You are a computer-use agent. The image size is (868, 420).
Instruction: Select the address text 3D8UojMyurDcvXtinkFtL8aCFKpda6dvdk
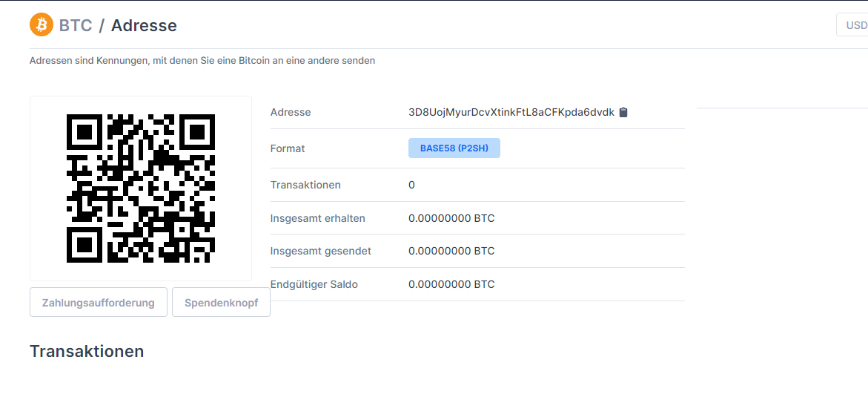tap(511, 113)
